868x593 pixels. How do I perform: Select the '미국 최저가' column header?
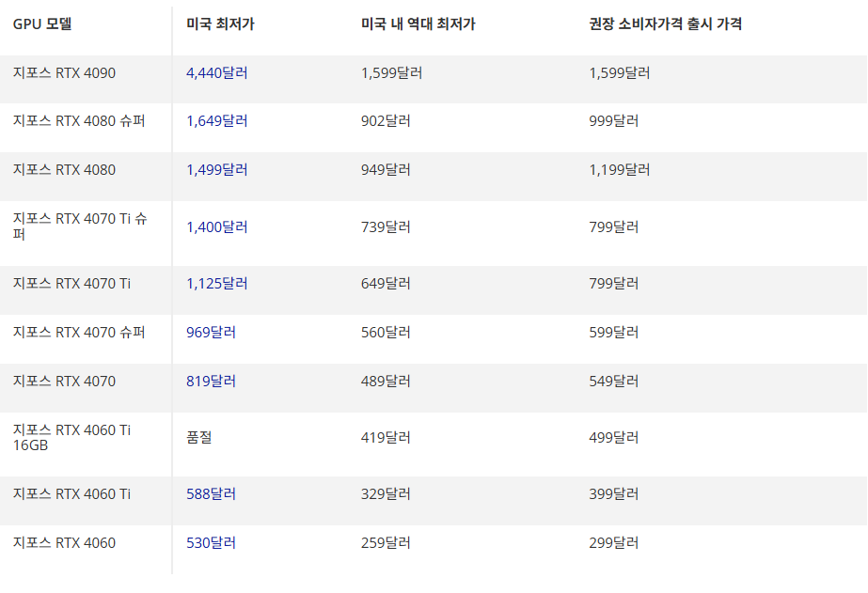click(x=220, y=23)
